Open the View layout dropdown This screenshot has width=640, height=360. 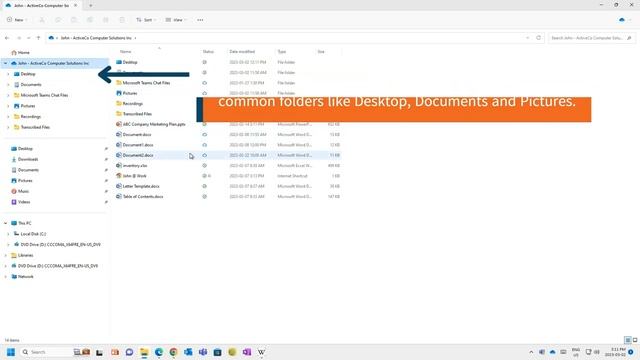[176, 20]
